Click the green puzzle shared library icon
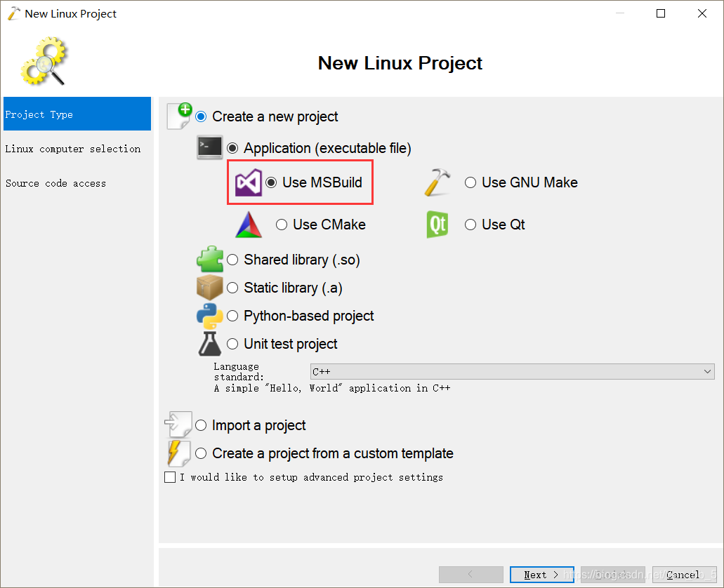The height and width of the screenshot is (588, 724). pyautogui.click(x=210, y=259)
